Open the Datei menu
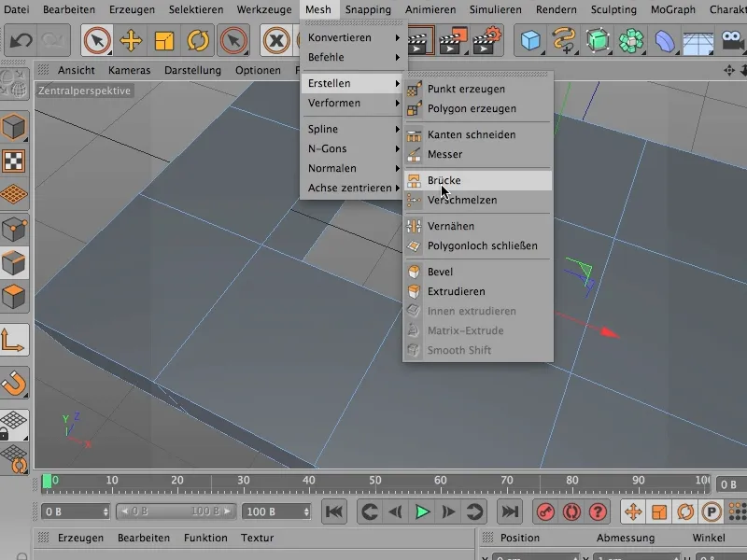This screenshot has height=560, width=747. [x=16, y=9]
